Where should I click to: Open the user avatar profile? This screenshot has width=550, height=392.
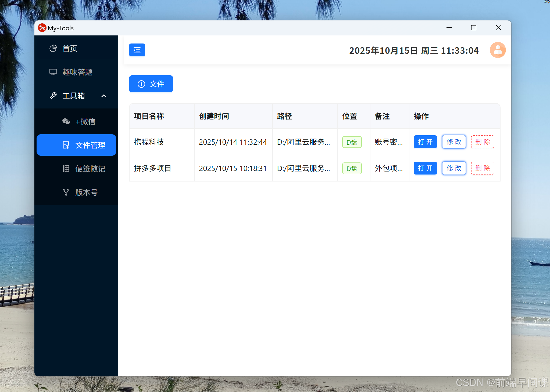tap(498, 50)
